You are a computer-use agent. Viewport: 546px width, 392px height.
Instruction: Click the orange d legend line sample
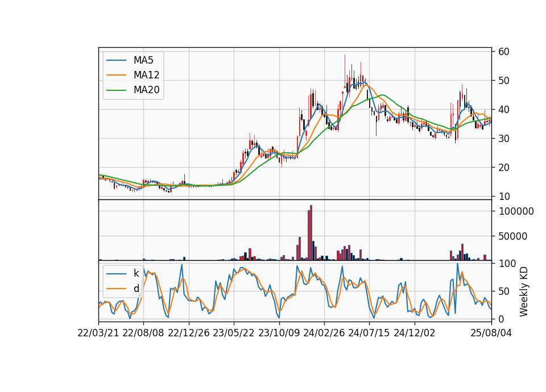tap(116, 289)
